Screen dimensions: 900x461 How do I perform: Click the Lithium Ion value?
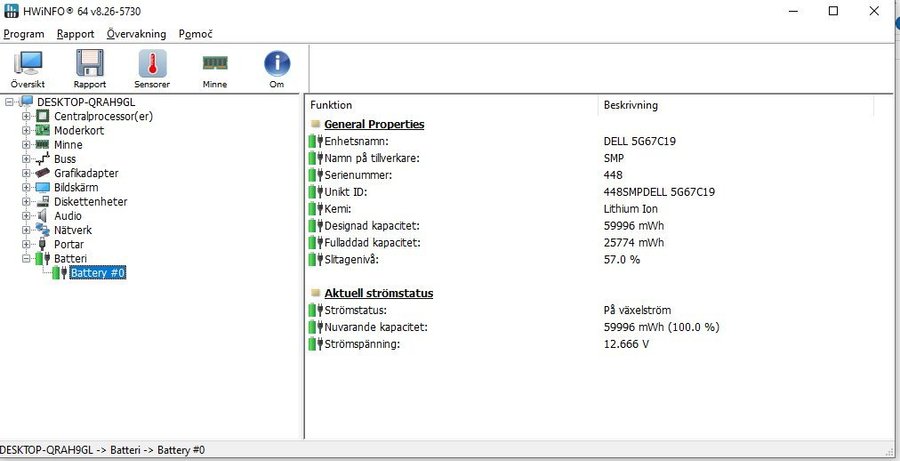(631, 209)
